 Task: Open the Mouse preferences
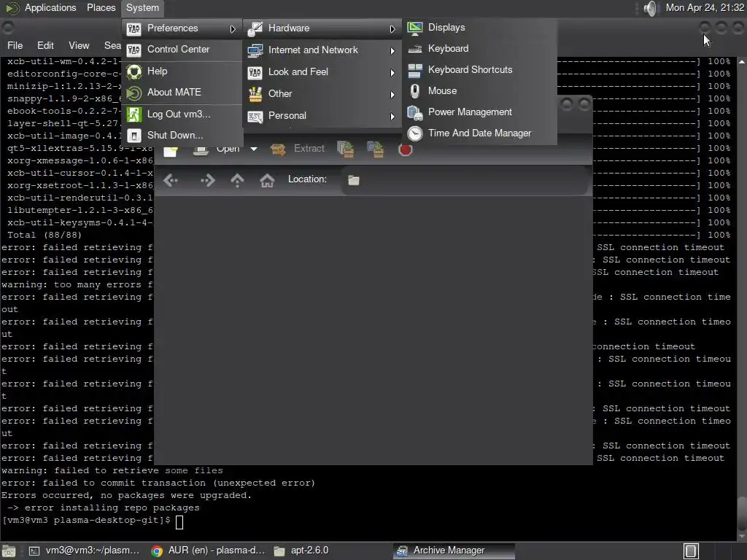[x=480, y=91]
